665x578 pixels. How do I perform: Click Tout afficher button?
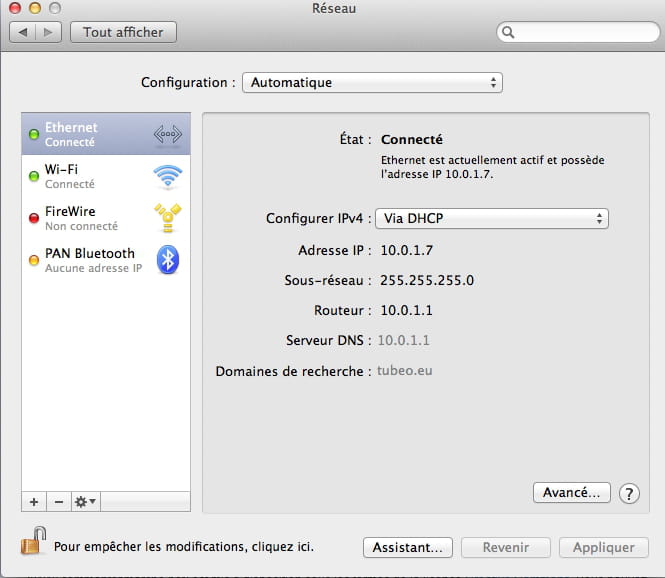123,32
